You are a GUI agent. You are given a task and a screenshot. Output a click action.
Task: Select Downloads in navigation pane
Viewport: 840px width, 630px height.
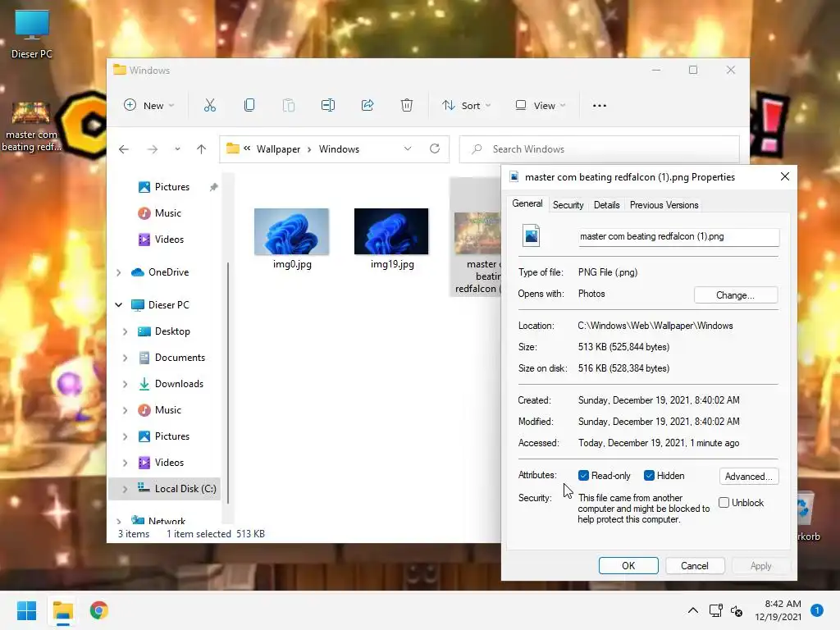click(x=179, y=384)
